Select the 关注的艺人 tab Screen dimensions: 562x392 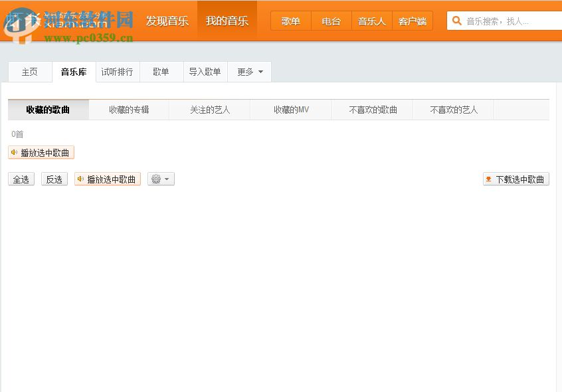pyautogui.click(x=209, y=109)
